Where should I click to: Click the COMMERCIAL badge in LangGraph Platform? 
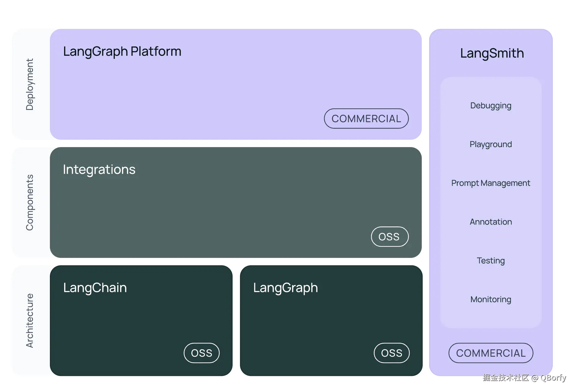point(366,119)
